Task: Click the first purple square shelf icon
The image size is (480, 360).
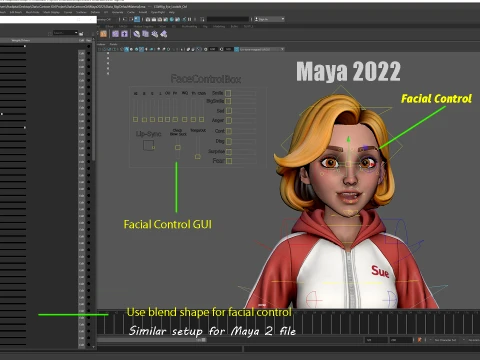Action: click(115, 34)
